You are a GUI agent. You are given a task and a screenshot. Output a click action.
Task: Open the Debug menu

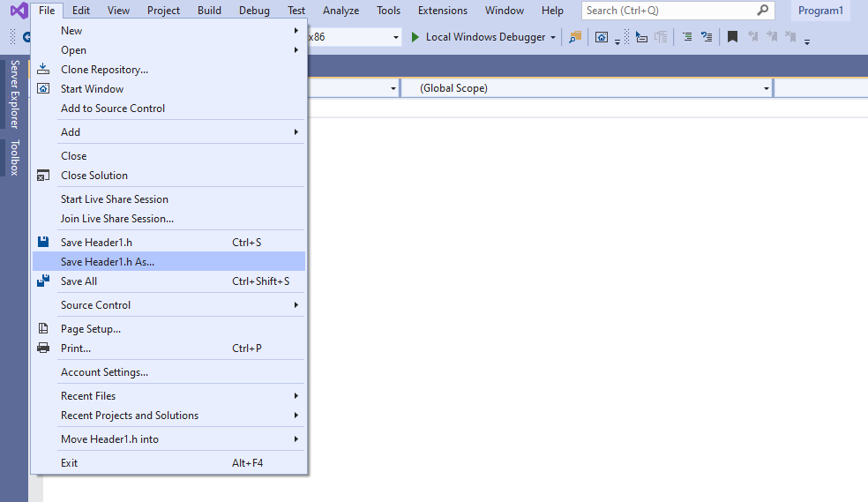click(254, 11)
